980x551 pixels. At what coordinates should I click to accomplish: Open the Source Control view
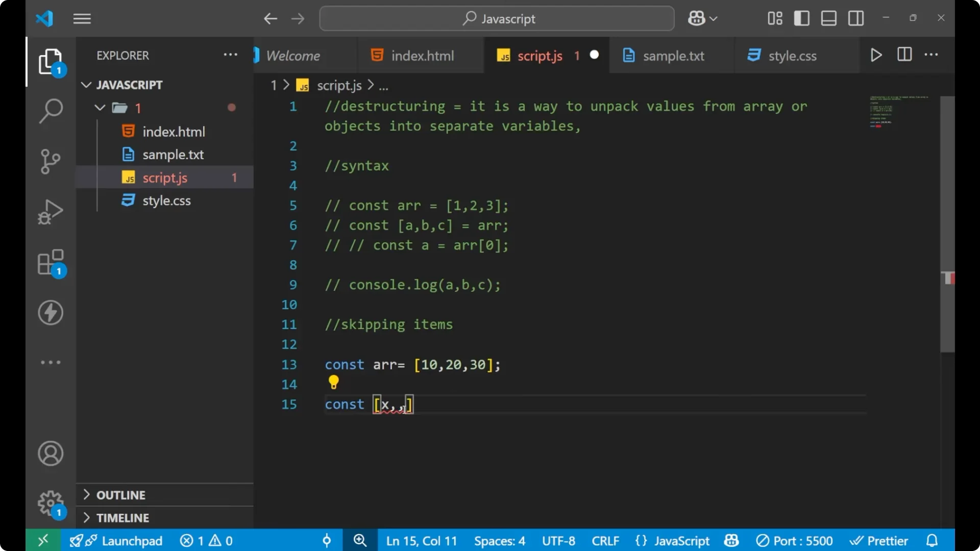coord(51,161)
